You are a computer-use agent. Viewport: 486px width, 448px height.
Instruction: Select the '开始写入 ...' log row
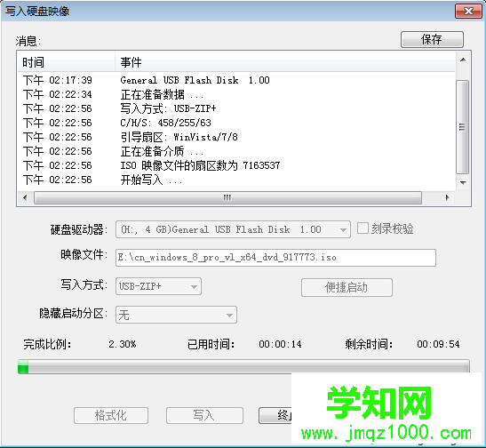coord(236,180)
